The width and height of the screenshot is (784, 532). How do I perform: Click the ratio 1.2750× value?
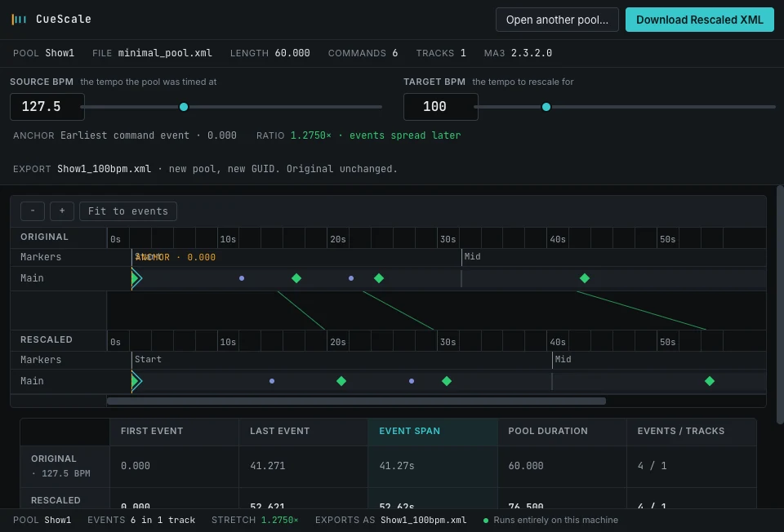pyautogui.click(x=311, y=135)
